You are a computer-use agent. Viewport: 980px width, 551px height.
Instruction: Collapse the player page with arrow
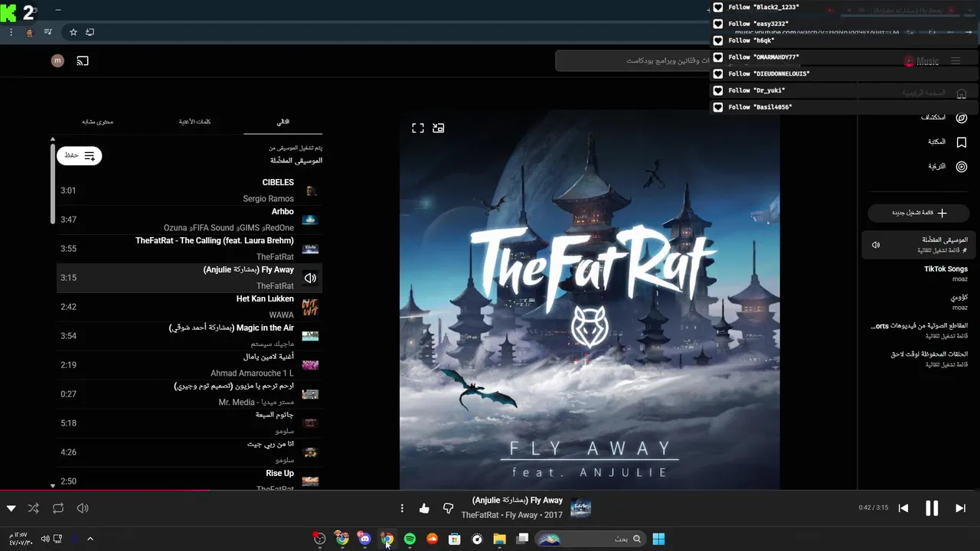(11, 508)
